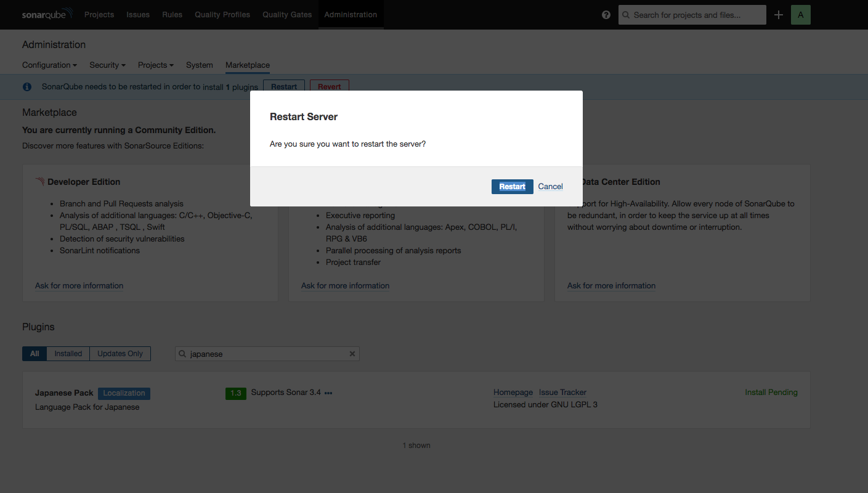Click the Data Center Edition heading
The image size is (868, 493).
620,182
